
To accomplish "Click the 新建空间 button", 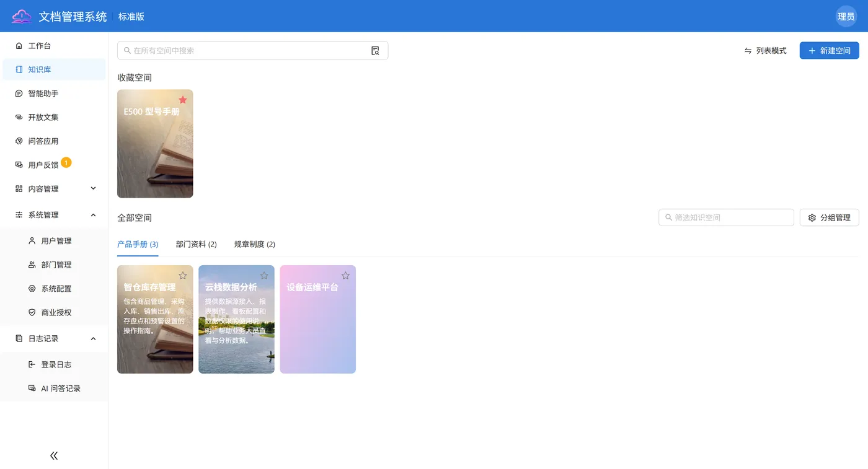I will pos(829,51).
